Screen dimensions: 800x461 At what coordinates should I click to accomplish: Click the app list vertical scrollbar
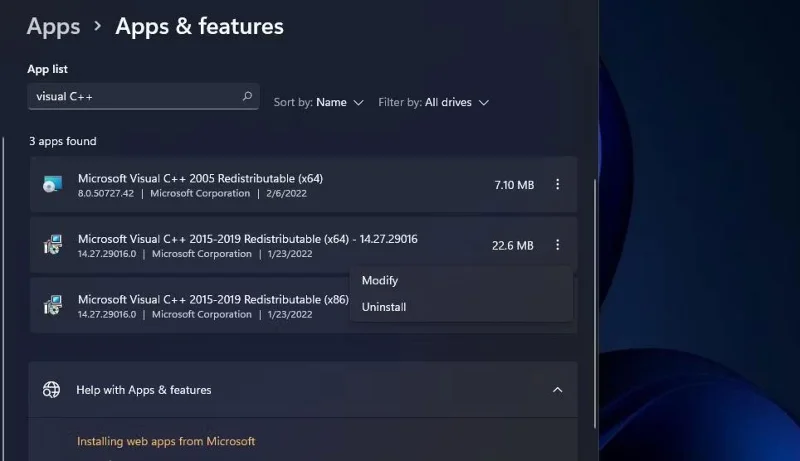(594, 303)
